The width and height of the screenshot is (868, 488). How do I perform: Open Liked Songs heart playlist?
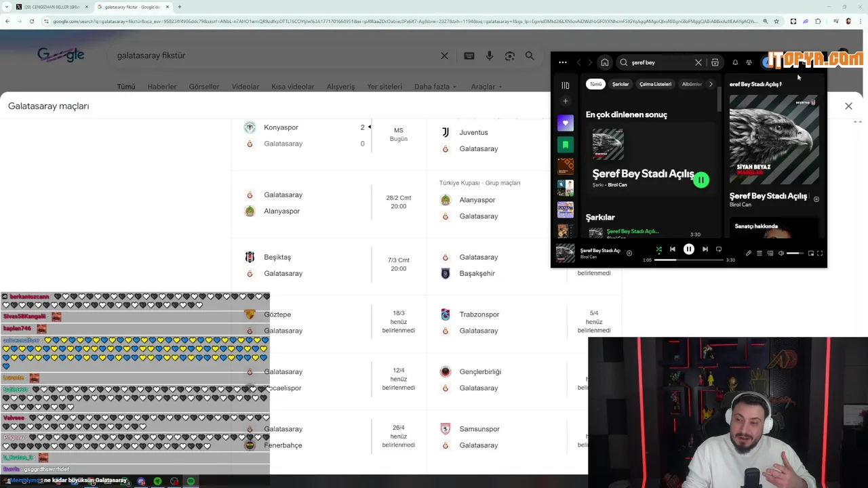pos(566,123)
